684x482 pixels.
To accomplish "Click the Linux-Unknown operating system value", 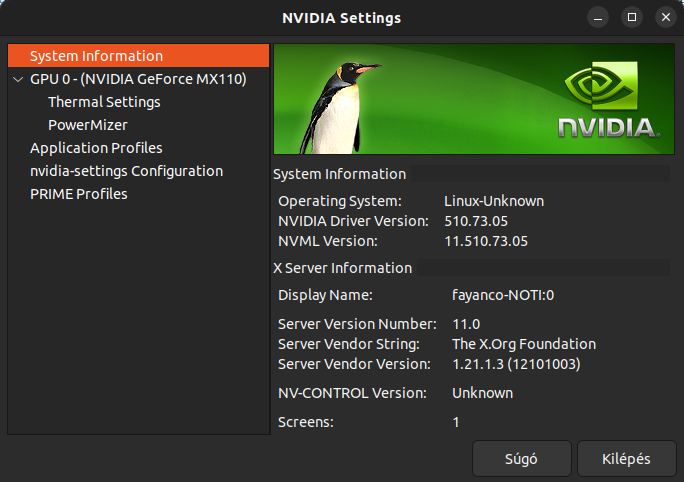I will click(x=494, y=201).
